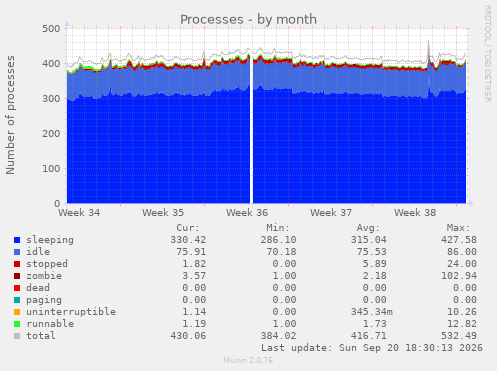Click the dark red zombie legend swatch
The height and width of the screenshot is (371, 497).
click(x=17, y=276)
